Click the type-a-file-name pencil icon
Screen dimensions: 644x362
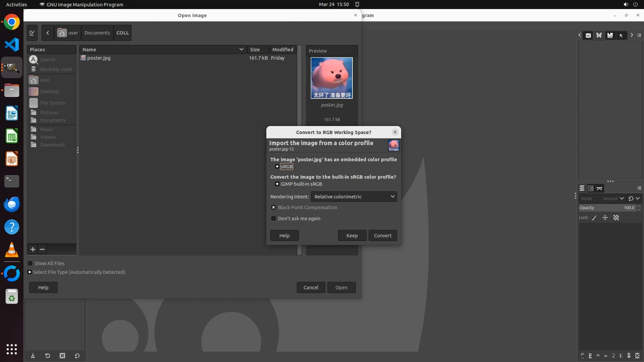click(x=32, y=33)
